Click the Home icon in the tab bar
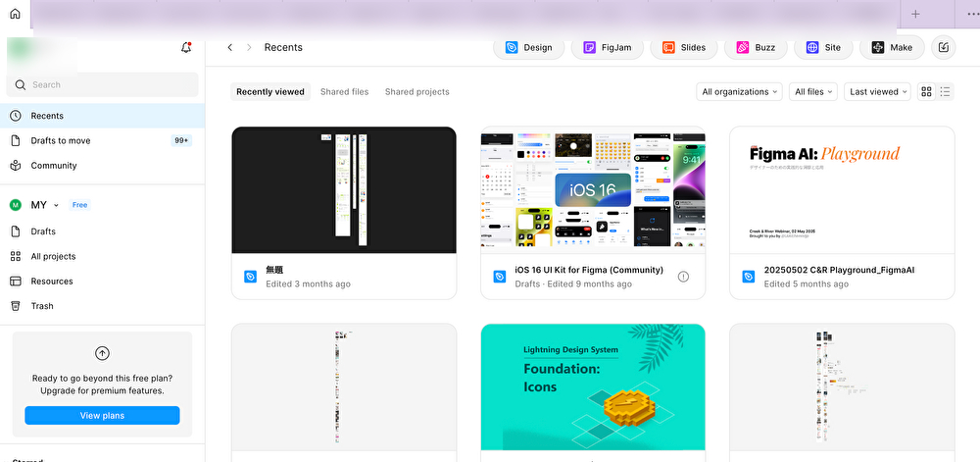Image resolution: width=980 pixels, height=462 pixels. (x=15, y=14)
